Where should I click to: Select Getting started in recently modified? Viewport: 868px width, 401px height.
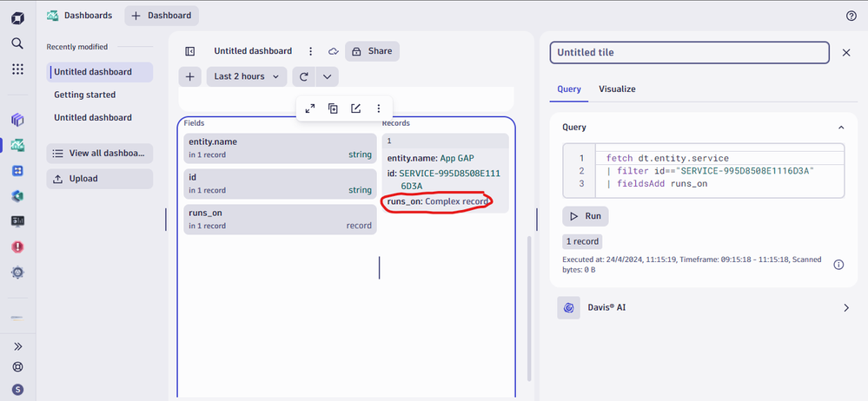[84, 95]
